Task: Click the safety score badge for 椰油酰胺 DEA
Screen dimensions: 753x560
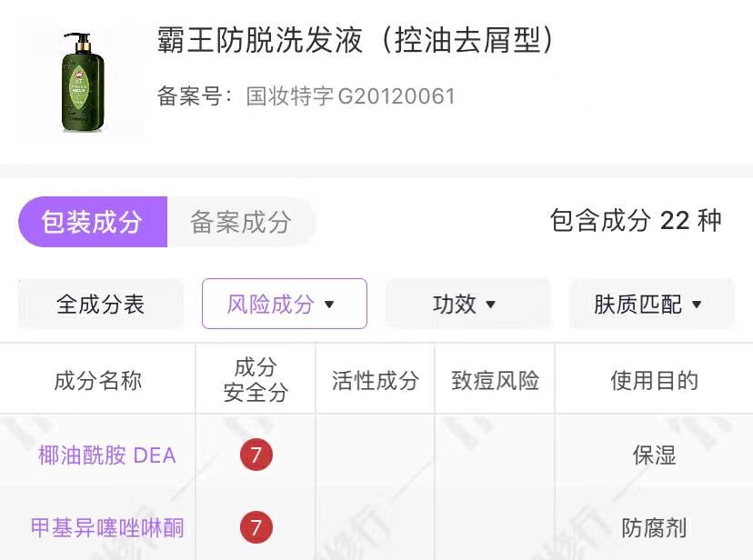Action: click(255, 455)
